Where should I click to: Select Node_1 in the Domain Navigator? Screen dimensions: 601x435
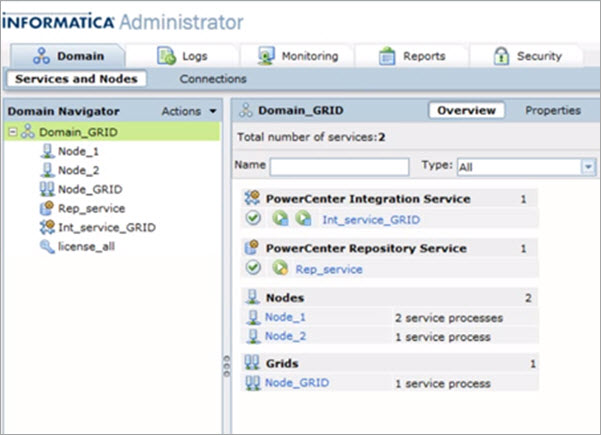[78, 151]
